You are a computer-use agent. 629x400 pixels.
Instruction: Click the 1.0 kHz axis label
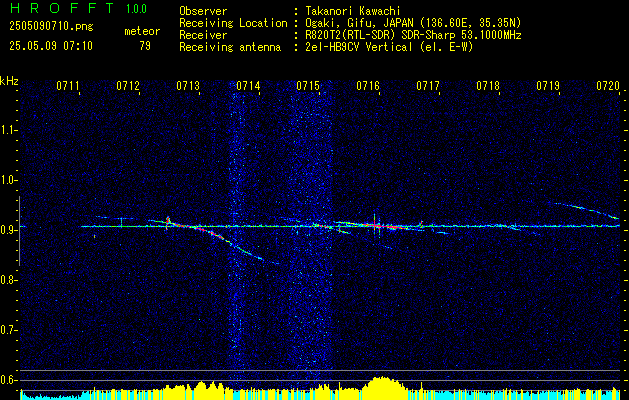coord(8,180)
